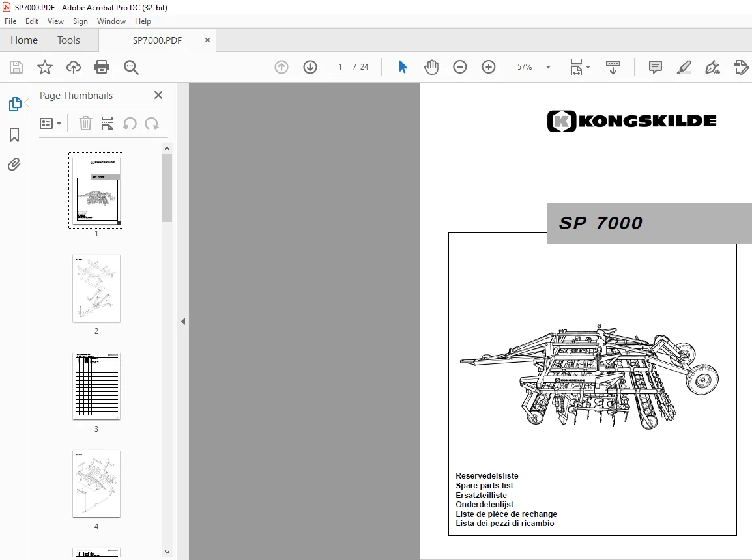Open the Sign menu
Image resolution: width=752 pixels, height=560 pixels.
(80, 21)
